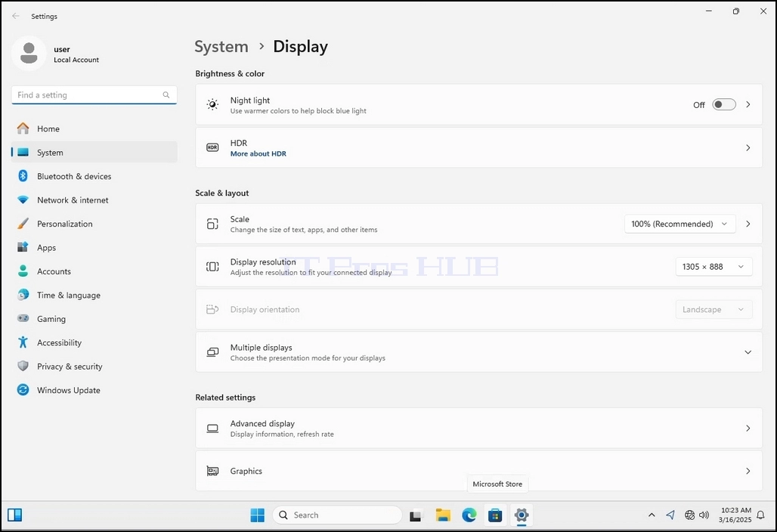Click the Home house icon in sidebar
The height and width of the screenshot is (532, 777).
(23, 128)
